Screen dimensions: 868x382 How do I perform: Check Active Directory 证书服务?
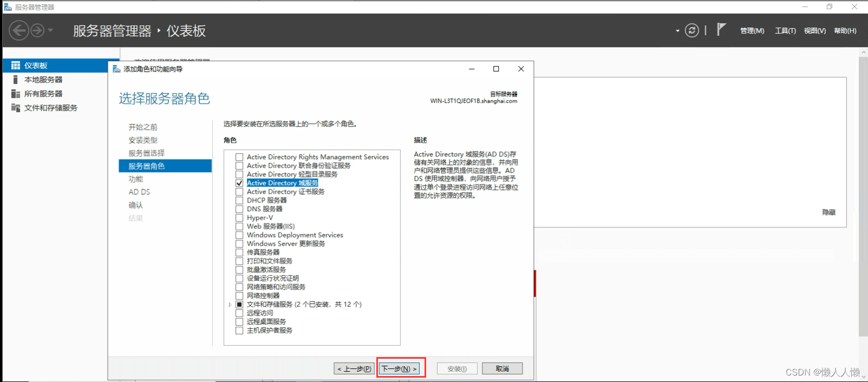pyautogui.click(x=239, y=192)
